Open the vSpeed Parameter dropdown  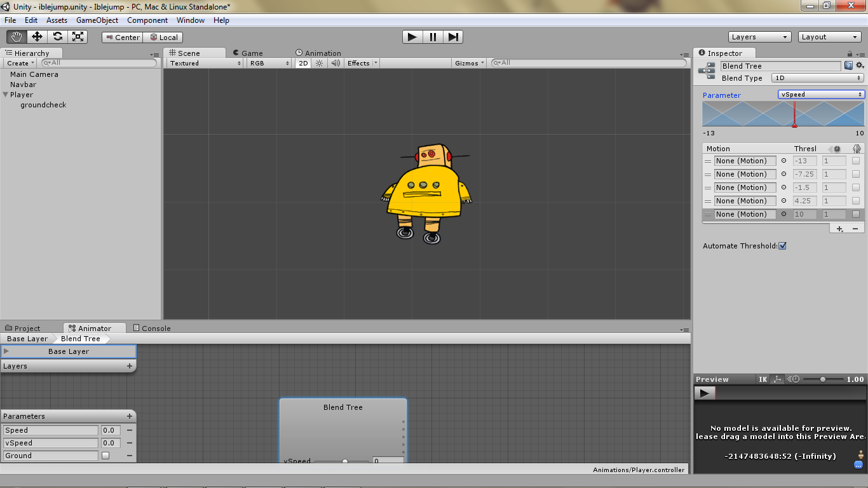click(822, 95)
